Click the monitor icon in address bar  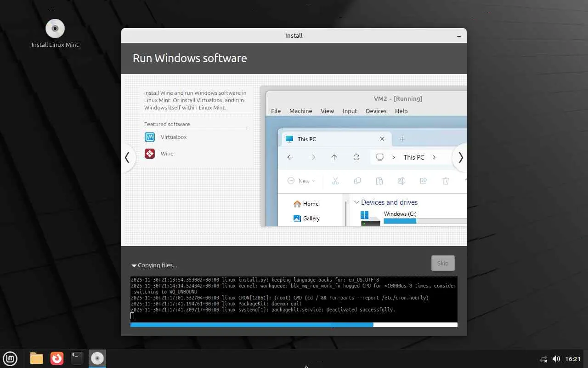[x=380, y=157]
